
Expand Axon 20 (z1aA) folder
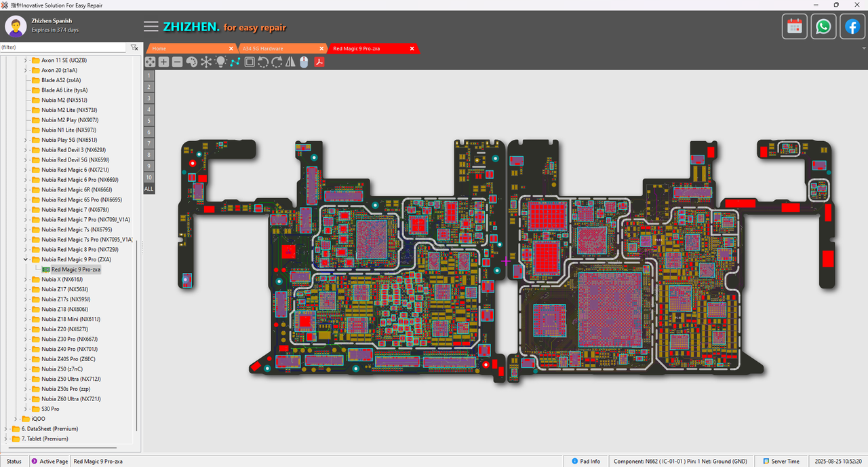point(26,70)
